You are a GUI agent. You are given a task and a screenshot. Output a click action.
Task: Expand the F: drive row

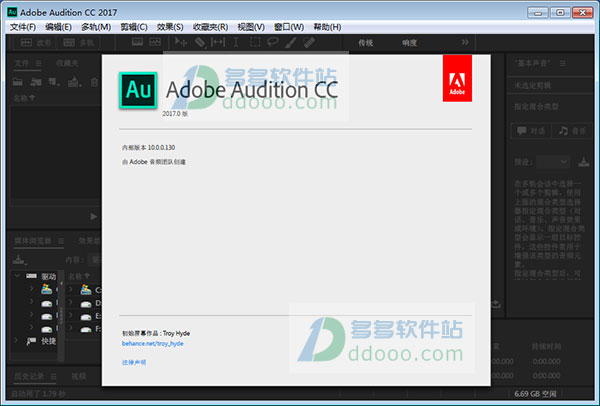point(70,328)
